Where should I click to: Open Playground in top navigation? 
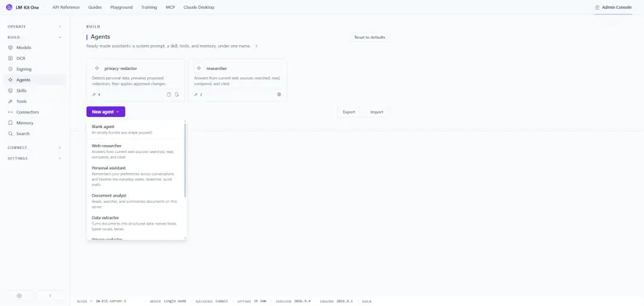pos(122,7)
